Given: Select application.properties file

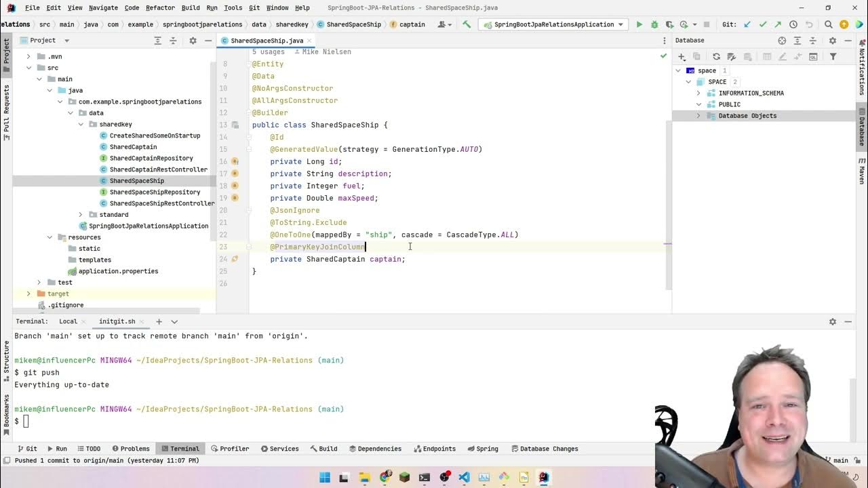Looking at the screenshot, I should (x=118, y=271).
